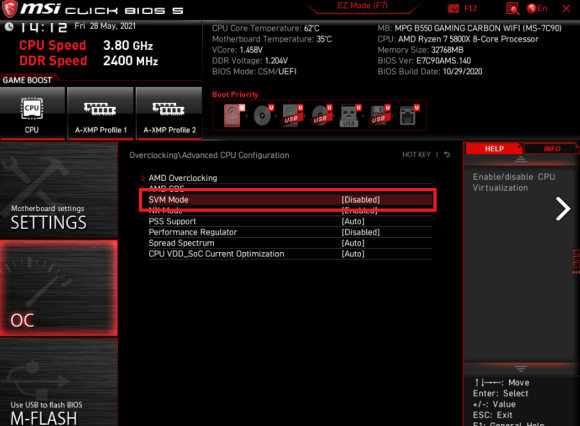Select the USB hard disk boot device

pyautogui.click(x=292, y=115)
